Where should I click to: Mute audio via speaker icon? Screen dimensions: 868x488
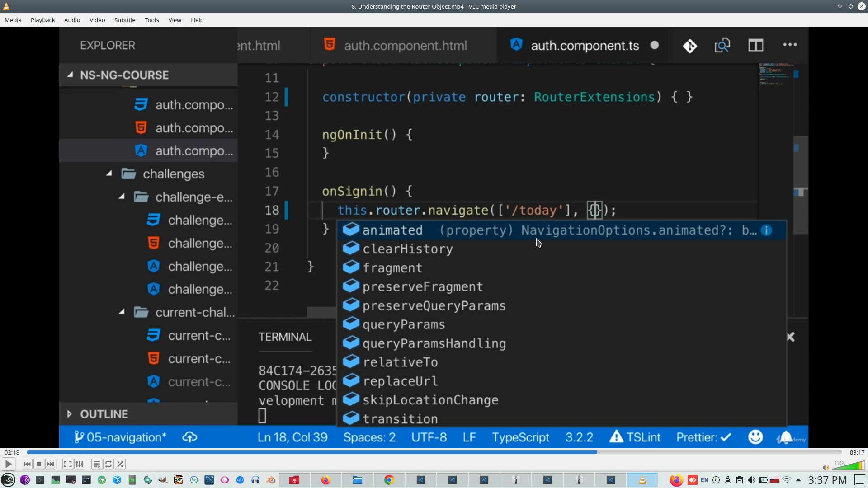coord(826,468)
